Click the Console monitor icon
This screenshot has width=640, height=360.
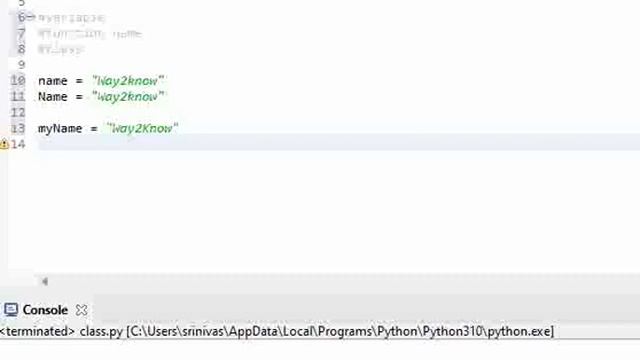coord(11,310)
